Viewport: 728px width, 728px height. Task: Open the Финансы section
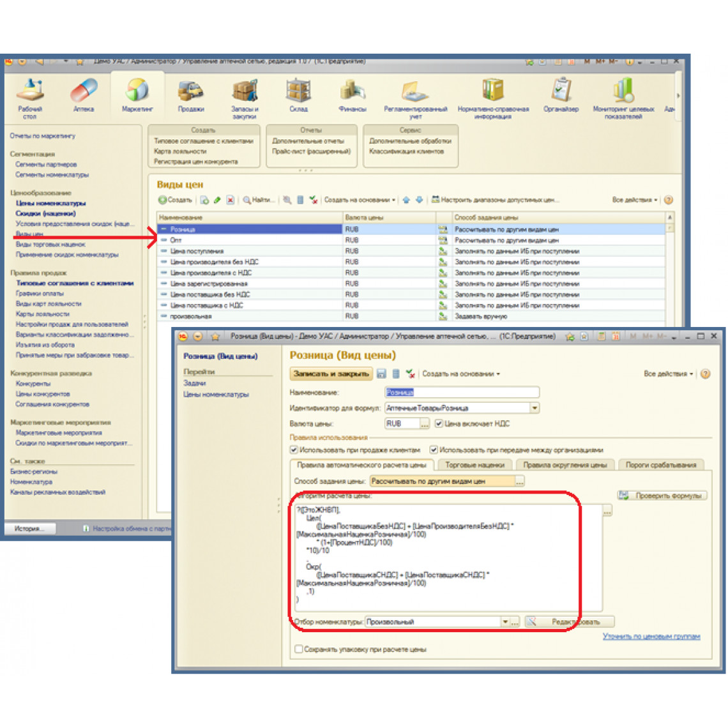(353, 95)
